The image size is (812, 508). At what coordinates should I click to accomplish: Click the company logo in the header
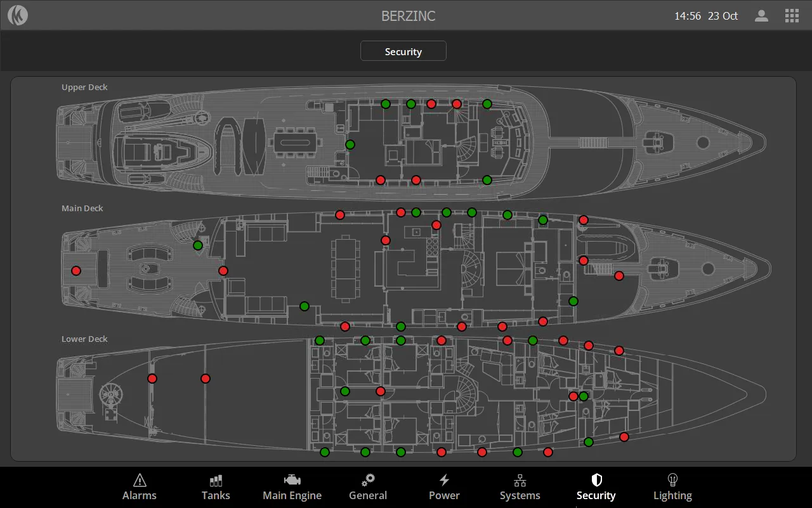(x=18, y=15)
